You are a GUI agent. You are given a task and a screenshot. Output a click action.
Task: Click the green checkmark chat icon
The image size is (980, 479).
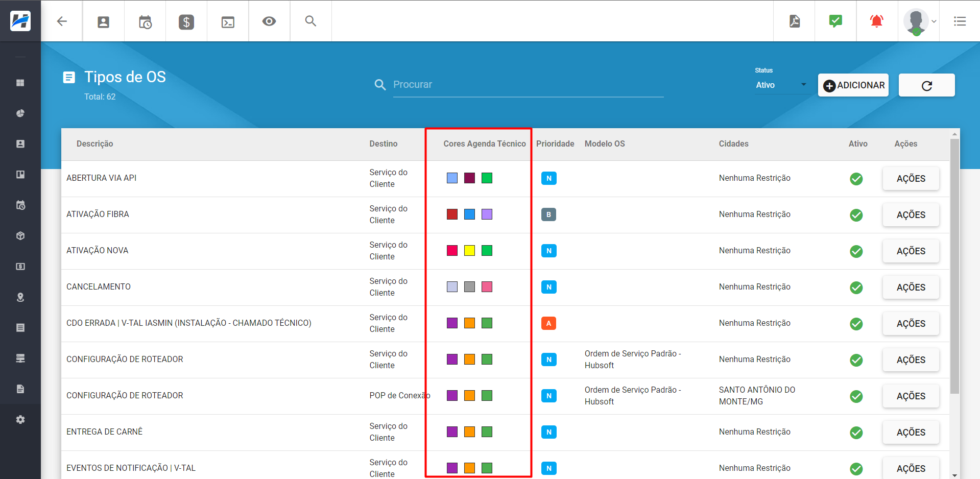point(835,21)
